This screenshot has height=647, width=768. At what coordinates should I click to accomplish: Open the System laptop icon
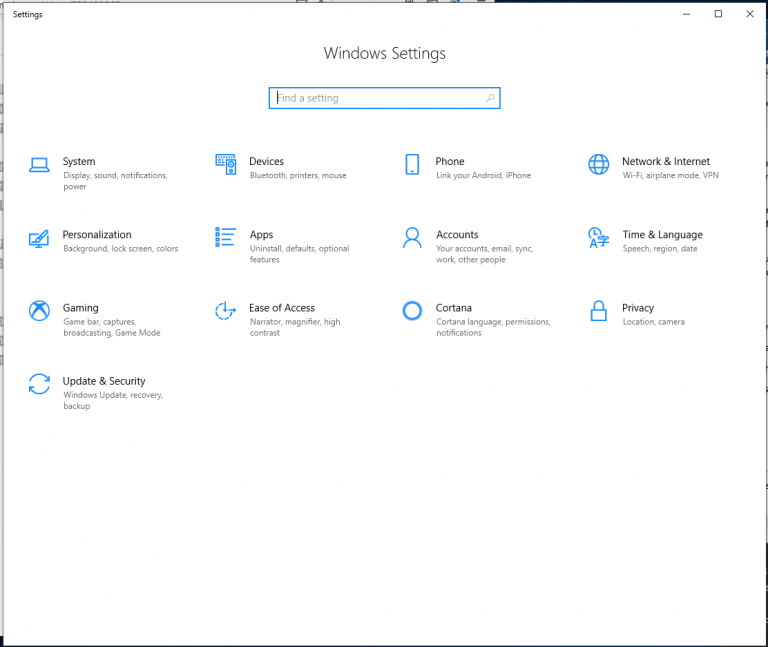39,165
